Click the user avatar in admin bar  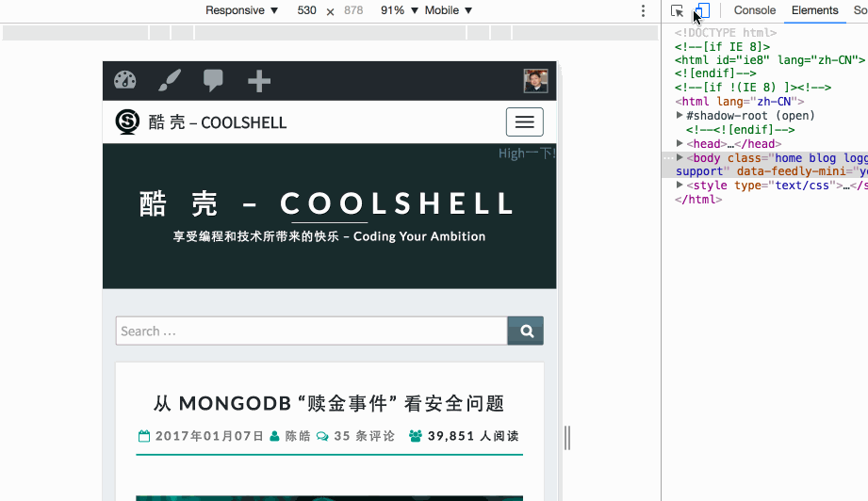tap(535, 81)
